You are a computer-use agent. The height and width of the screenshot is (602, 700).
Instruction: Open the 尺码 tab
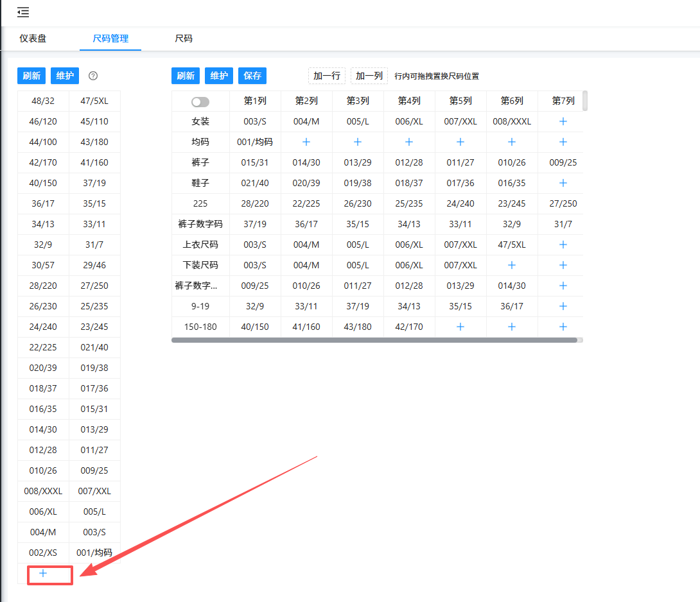point(184,39)
